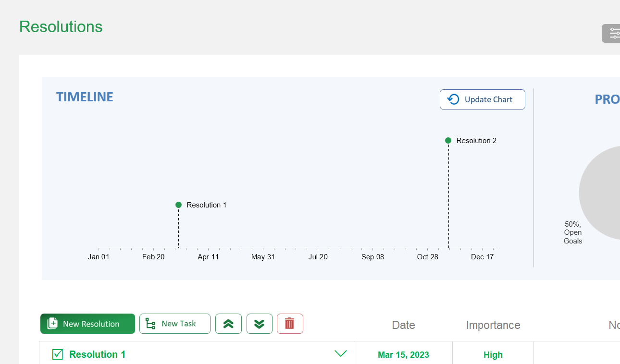This screenshot has height=364, width=620.
Task: Move item down using the double-chevron-down icon
Action: click(259, 324)
